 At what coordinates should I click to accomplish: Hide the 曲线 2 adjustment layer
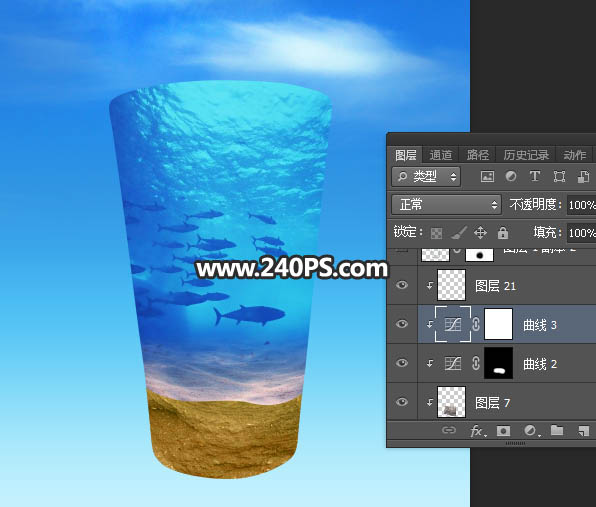pyautogui.click(x=402, y=363)
